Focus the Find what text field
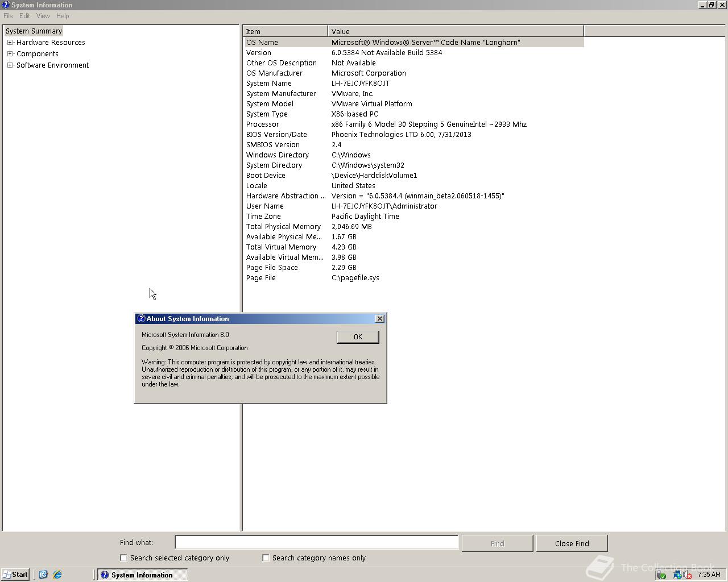The image size is (728, 582). click(x=316, y=543)
